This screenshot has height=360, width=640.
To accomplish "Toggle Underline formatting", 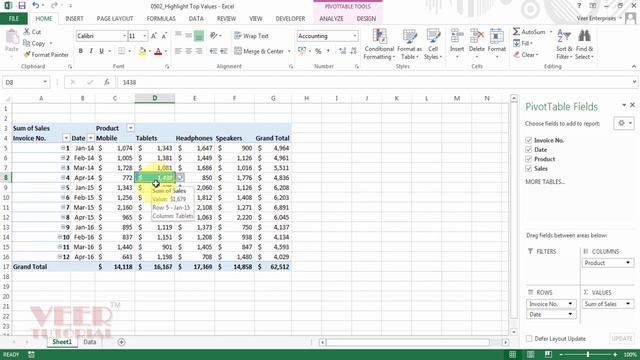I will click(101, 51).
